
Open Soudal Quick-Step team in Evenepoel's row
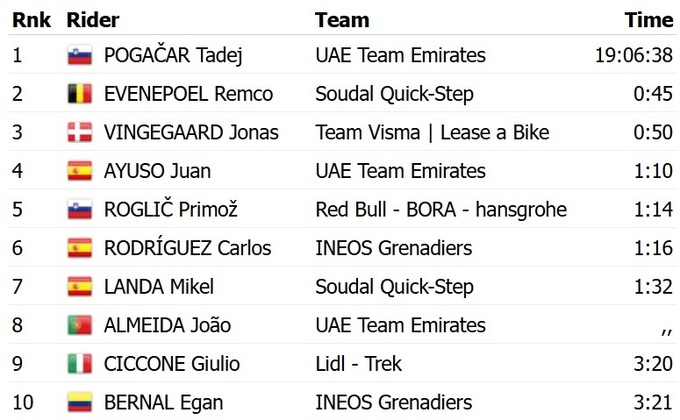[x=394, y=94]
